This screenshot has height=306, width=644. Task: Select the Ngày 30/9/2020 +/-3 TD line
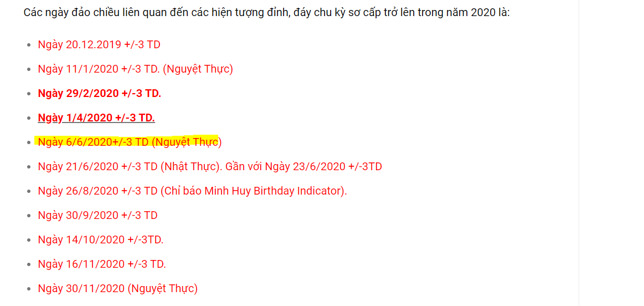pyautogui.click(x=98, y=216)
